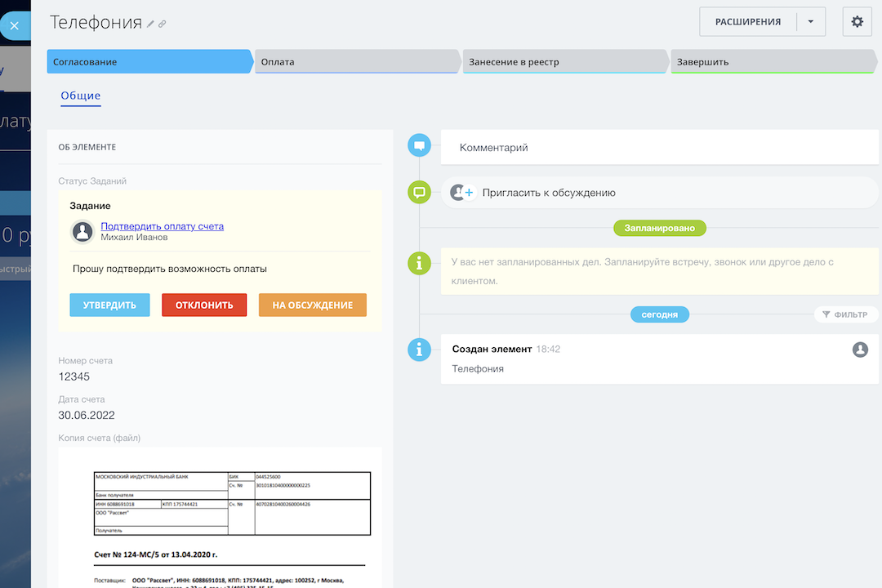Image resolution: width=882 pixels, height=588 pixels.
Task: Click the user avatar on the created-element entry
Action: pos(859,350)
